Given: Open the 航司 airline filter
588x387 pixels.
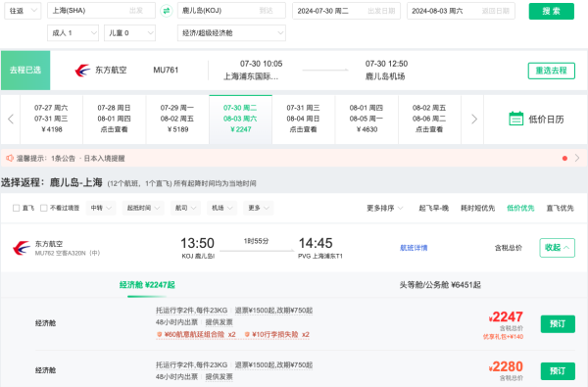Looking at the screenshot, I should [185, 208].
